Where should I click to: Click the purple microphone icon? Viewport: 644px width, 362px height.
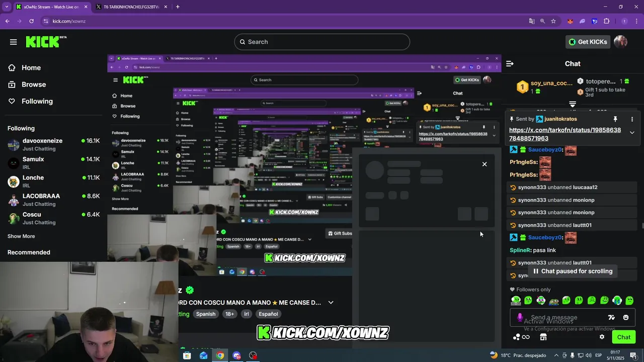[520, 317]
